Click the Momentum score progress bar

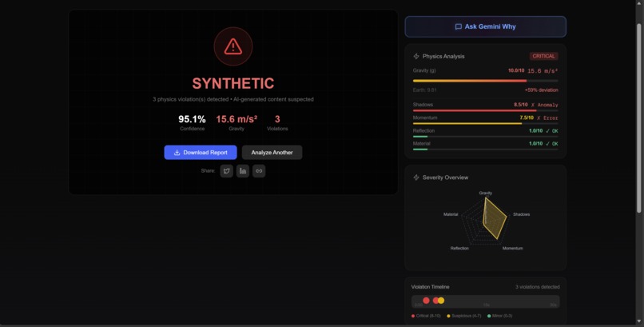[486, 123]
